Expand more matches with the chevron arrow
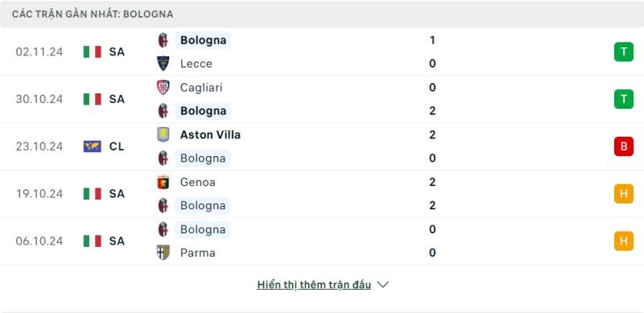The image size is (644, 313). point(383,285)
